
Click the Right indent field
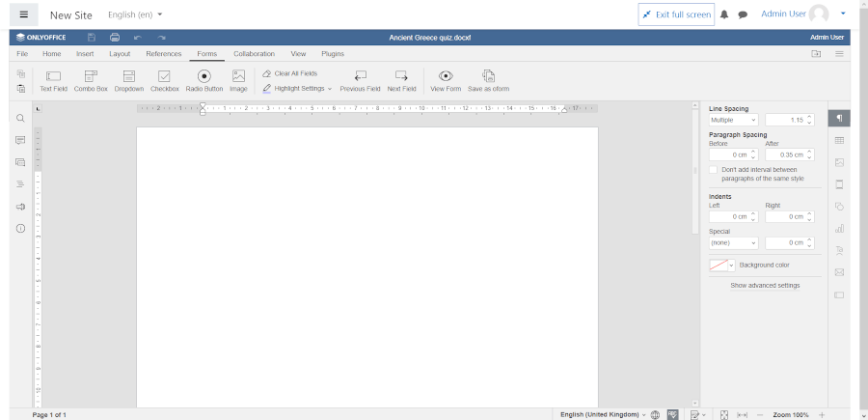789,216
